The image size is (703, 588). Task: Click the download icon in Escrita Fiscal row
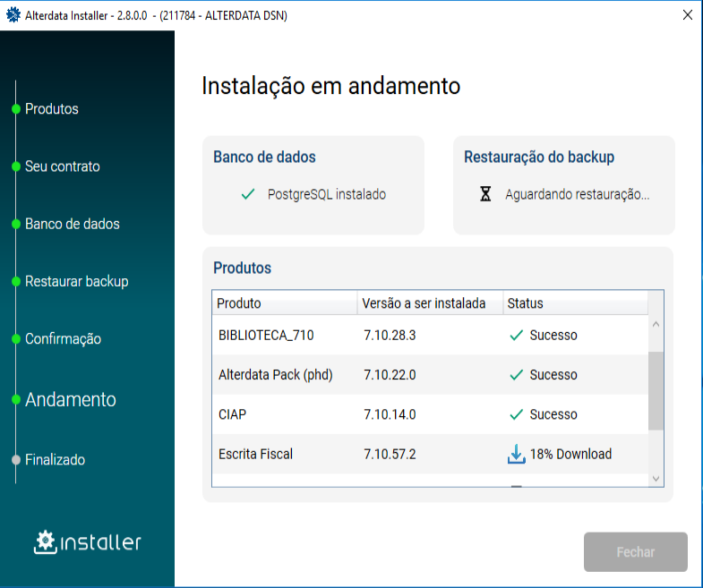click(517, 454)
